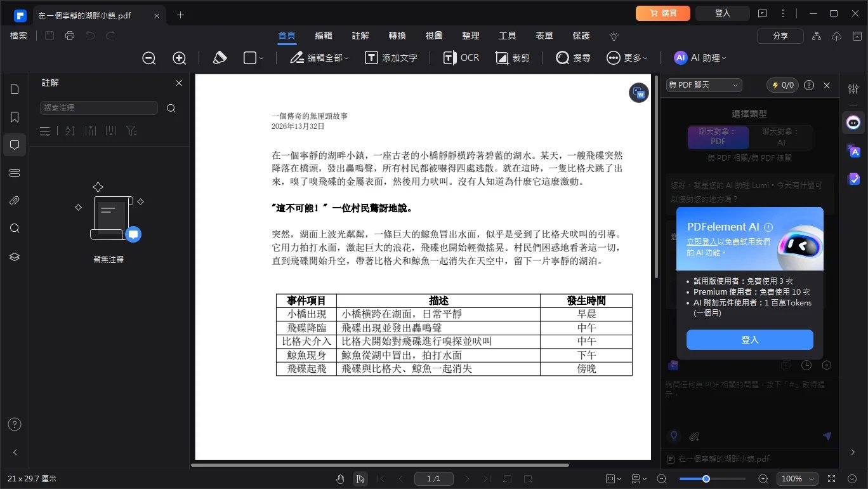Activate the Crop tool in the toolbar
Image resolution: width=868 pixels, height=489 pixels.
[x=513, y=57]
